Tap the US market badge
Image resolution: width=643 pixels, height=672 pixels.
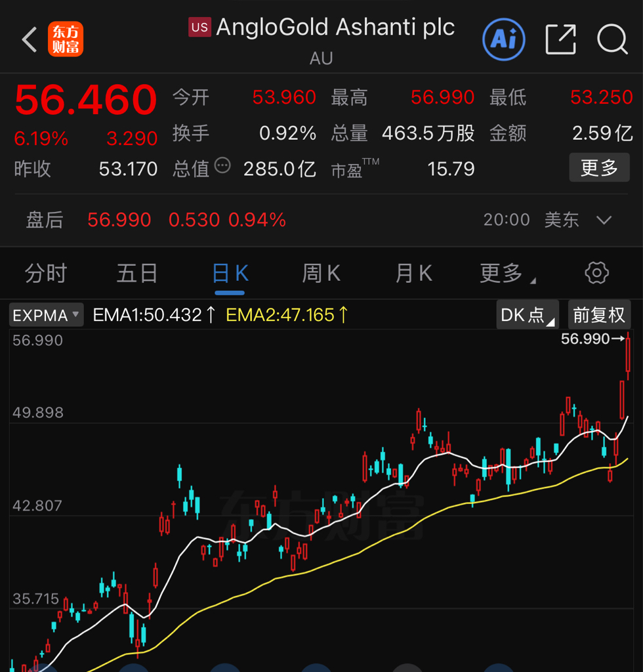tap(199, 27)
